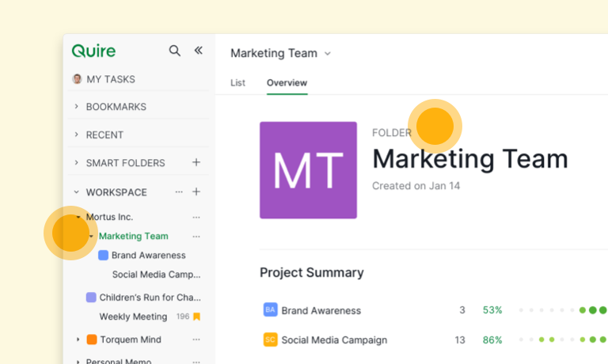Screen dimensions: 608x364
Task: Select Torquem Mind organization
Action: coord(131,339)
